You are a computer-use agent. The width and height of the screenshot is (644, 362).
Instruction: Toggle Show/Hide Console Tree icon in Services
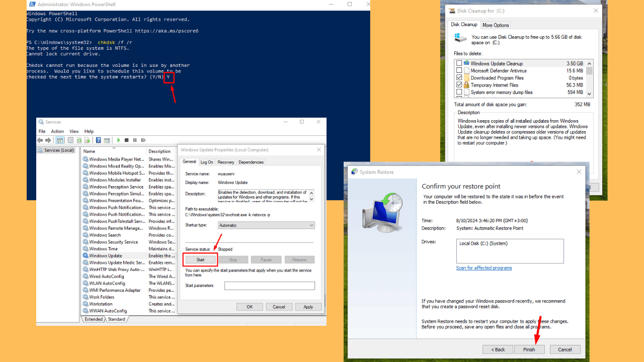pyautogui.click(x=60, y=140)
